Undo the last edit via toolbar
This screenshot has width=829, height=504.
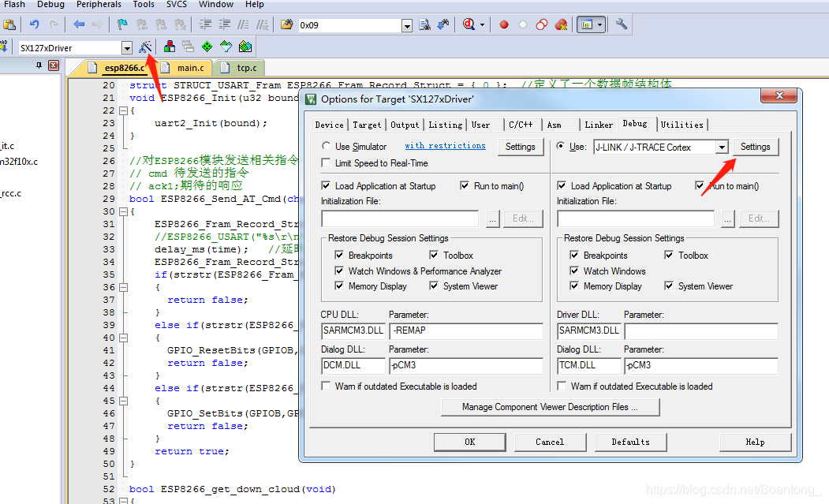(35, 24)
